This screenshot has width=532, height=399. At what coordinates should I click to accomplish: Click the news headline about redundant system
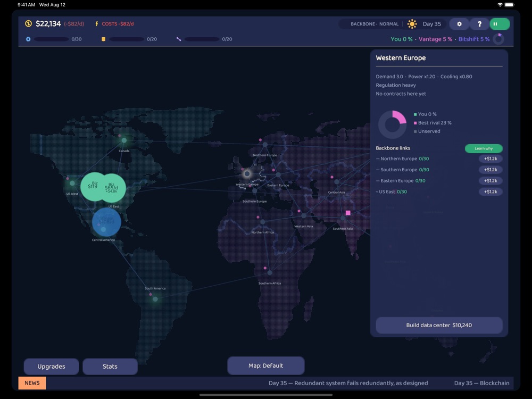[348, 383]
